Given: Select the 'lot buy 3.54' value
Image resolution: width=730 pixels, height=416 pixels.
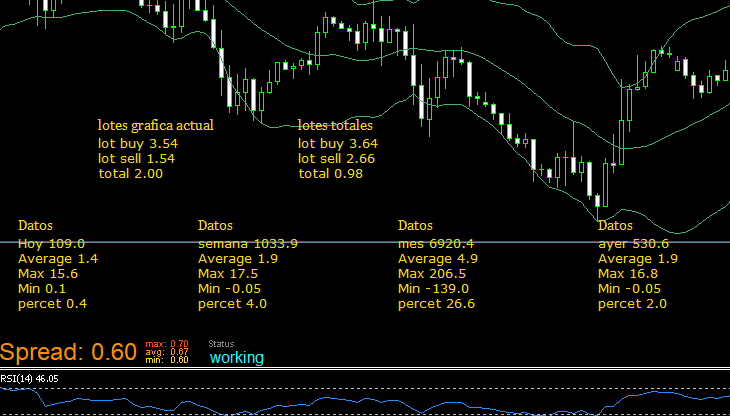Looking at the screenshot, I should coord(138,144).
